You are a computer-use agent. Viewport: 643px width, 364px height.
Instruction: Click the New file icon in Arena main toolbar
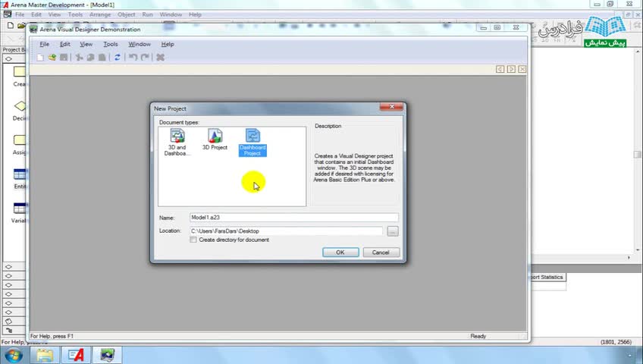pyautogui.click(x=11, y=26)
